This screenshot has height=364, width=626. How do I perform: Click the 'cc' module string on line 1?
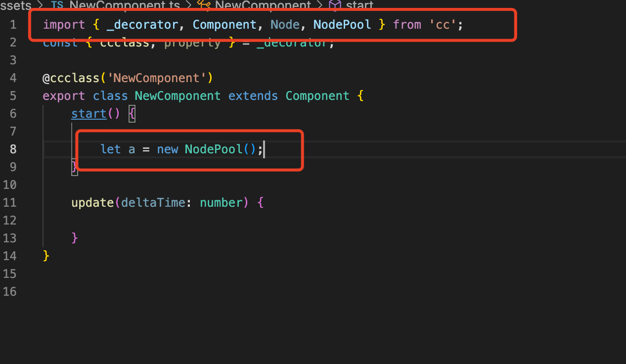pyautogui.click(x=442, y=24)
